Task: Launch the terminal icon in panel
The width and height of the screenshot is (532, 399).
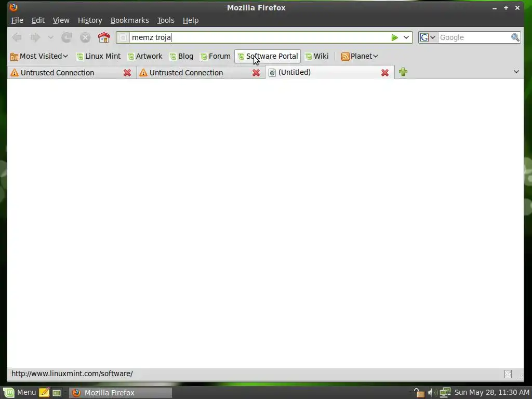Action: tap(57, 393)
